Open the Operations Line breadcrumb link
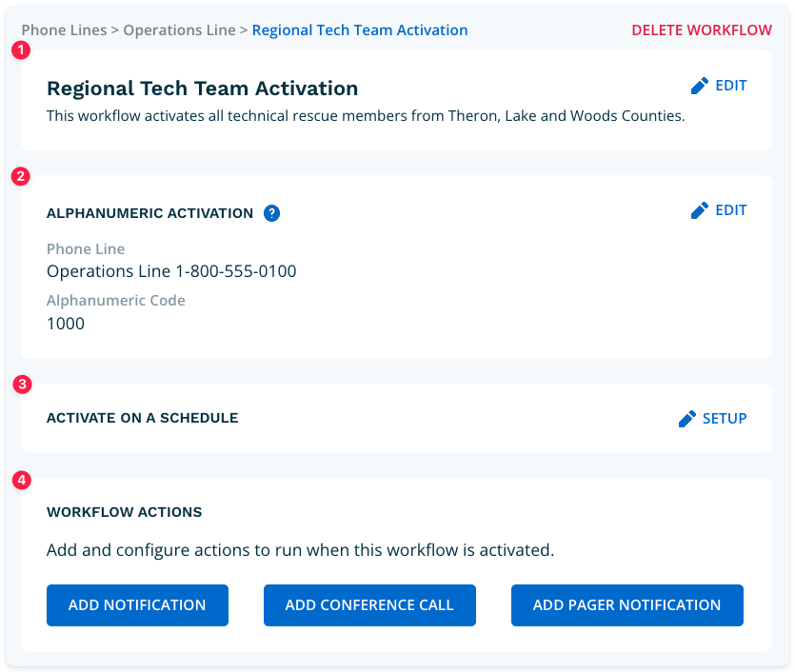This screenshot has width=795, height=672. (179, 30)
